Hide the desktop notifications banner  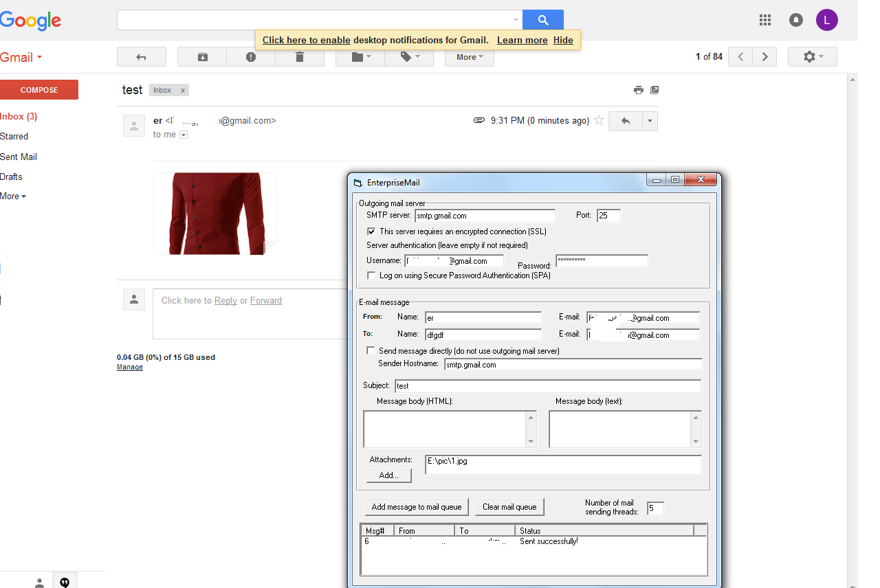click(563, 40)
